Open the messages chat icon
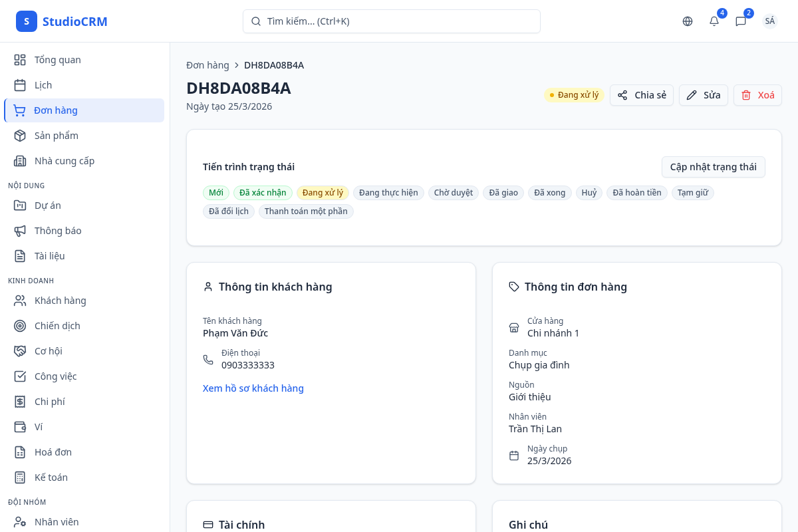The image size is (798, 532). coord(741,21)
